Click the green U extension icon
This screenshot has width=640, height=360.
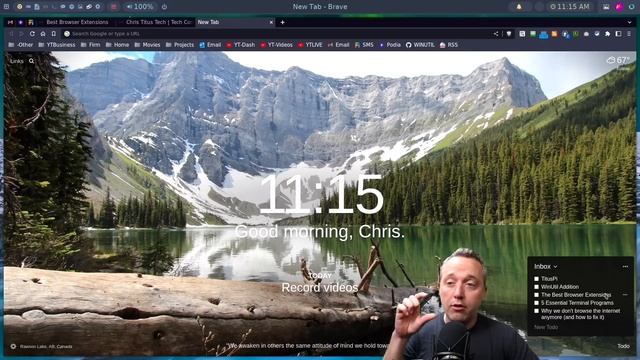tap(576, 34)
